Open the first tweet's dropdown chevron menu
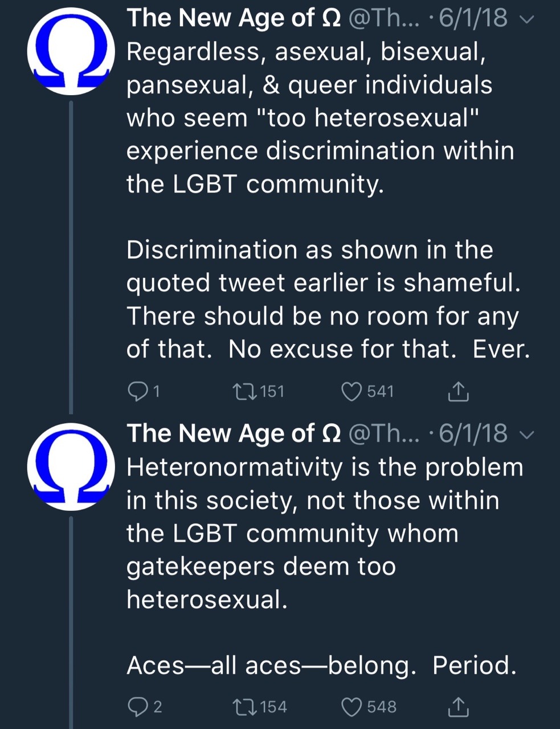 527,20
